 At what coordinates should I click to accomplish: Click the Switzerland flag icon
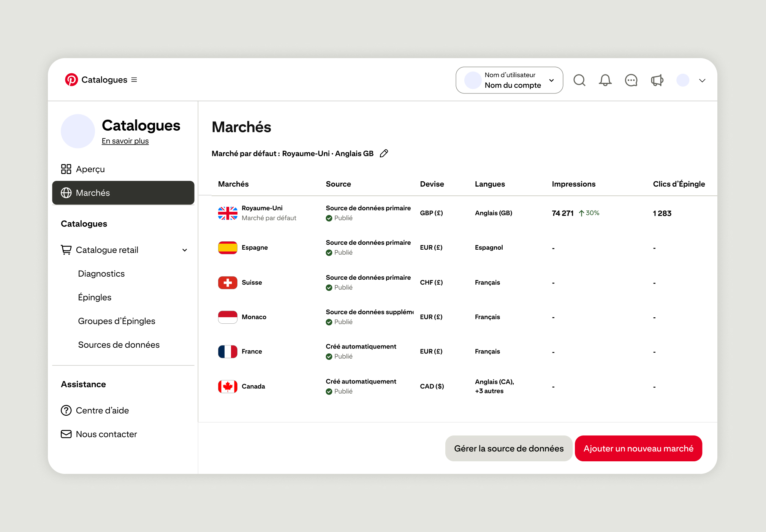tap(228, 283)
